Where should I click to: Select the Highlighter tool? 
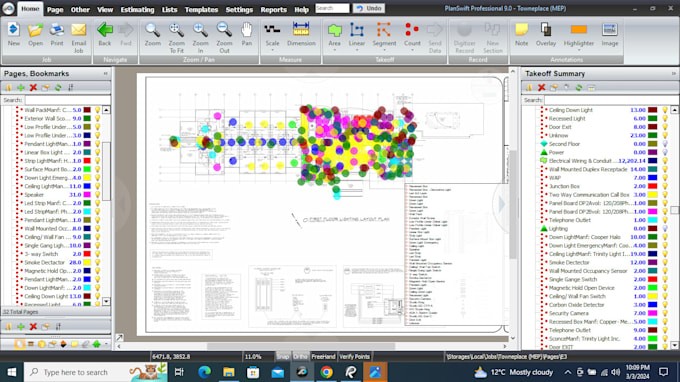click(x=579, y=34)
